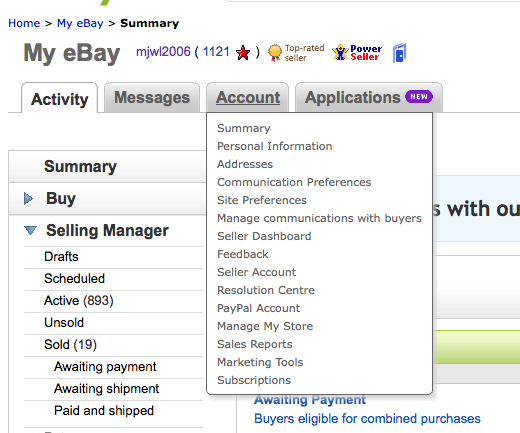
Task: Select Addresses from Account menu
Action: [x=245, y=164]
